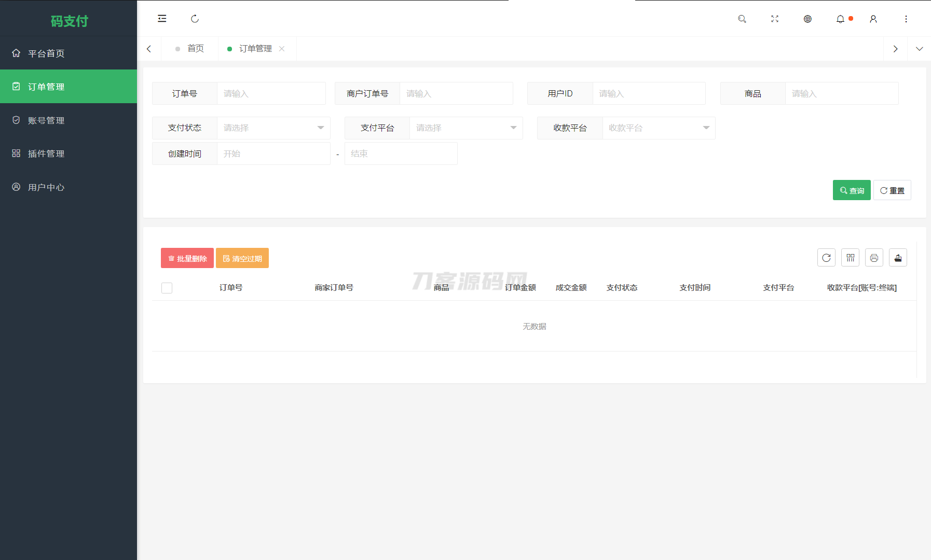Open the 支付状态 dropdown
The image size is (931, 560).
[273, 128]
